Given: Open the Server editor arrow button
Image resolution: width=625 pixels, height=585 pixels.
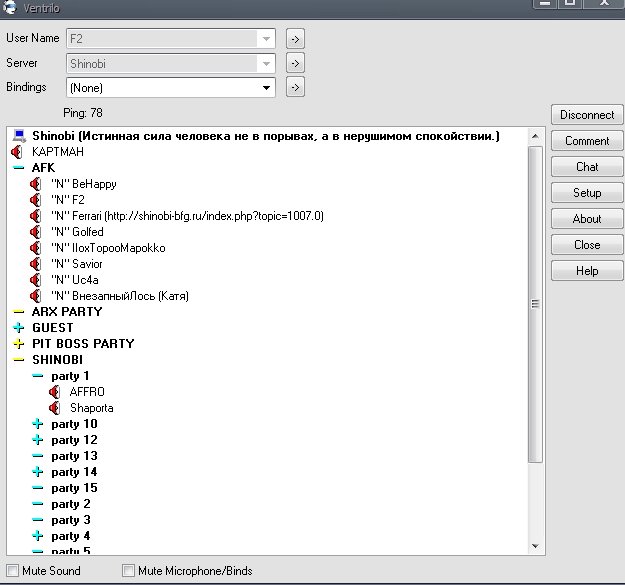Looking at the screenshot, I should (295, 63).
